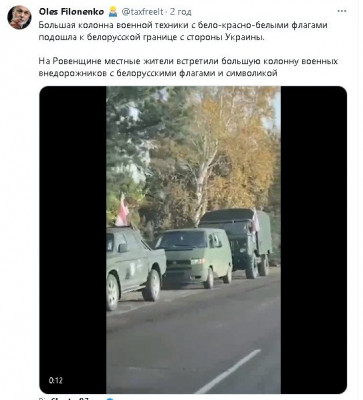The height and width of the screenshot is (400, 363).
Task: Click the 0:12 video duration label
Action: (56, 380)
